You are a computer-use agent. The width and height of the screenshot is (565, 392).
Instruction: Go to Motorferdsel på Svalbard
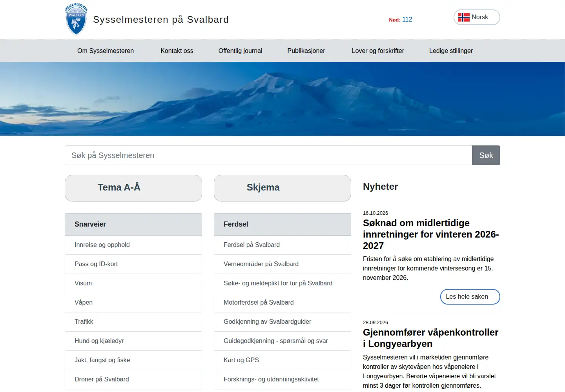(282, 303)
